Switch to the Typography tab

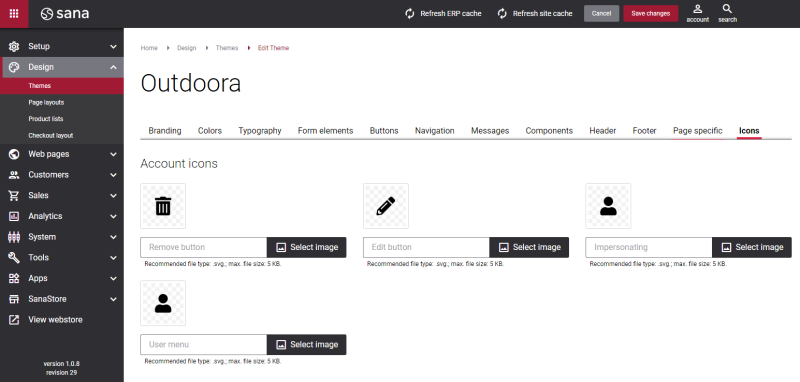pos(260,131)
